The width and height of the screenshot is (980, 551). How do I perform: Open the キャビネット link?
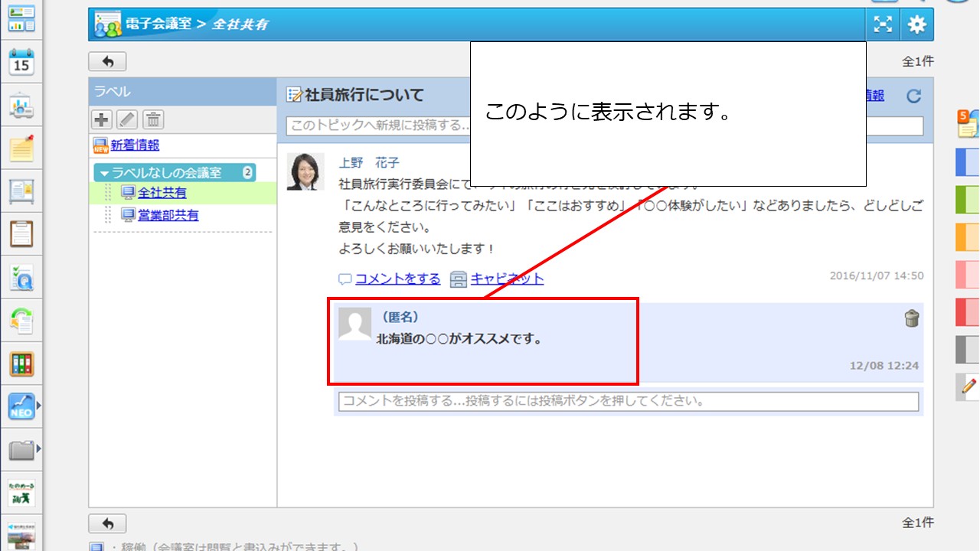pos(507,279)
